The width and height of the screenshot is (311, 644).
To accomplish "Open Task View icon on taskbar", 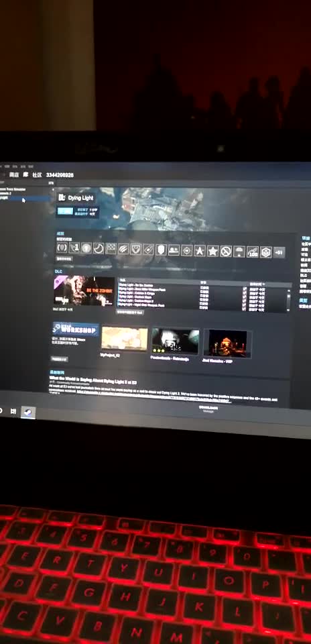I will pos(13,411).
